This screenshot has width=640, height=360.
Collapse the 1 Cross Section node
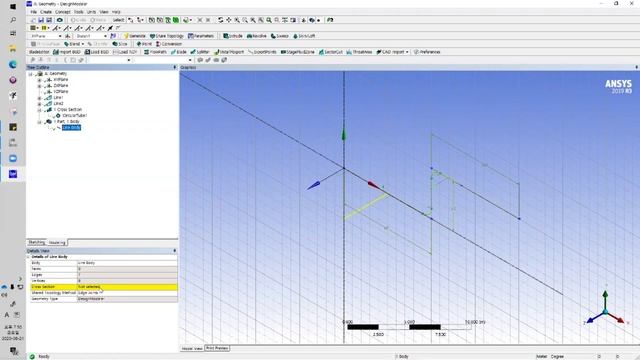tap(40, 110)
